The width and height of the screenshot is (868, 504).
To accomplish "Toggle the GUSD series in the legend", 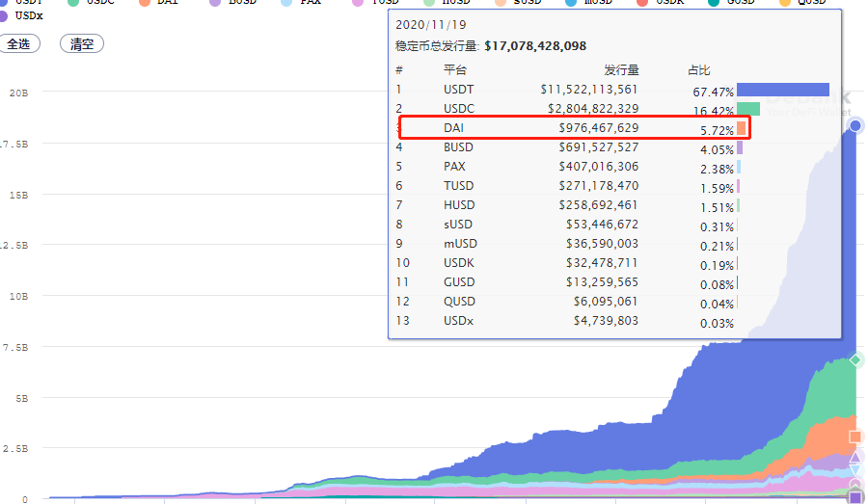I will (732, 2).
